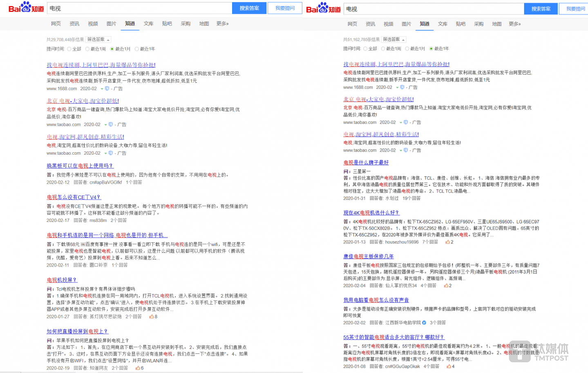Open green arrow dropdown beside left 1688.com ad
Screen dimensions: 588x373
102,89
